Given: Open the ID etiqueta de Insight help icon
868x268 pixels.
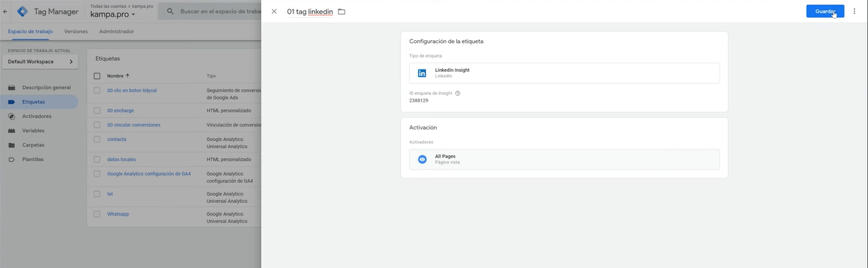Looking at the screenshot, I should coord(458,93).
